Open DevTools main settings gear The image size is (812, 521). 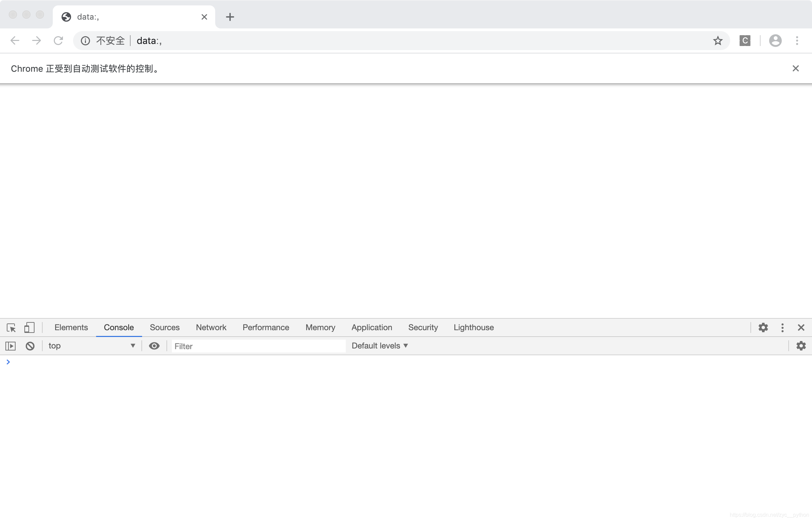click(x=763, y=327)
